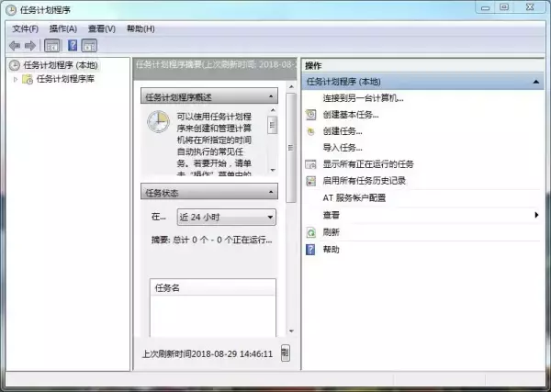
Task: Close the 任务计划程序 window
Action: [x=530, y=7]
